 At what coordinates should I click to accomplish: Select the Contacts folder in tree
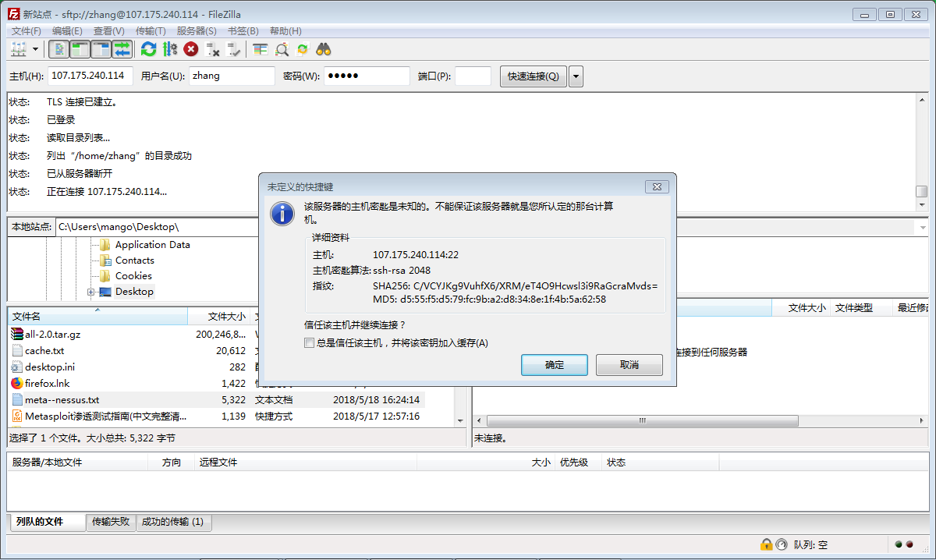click(134, 261)
